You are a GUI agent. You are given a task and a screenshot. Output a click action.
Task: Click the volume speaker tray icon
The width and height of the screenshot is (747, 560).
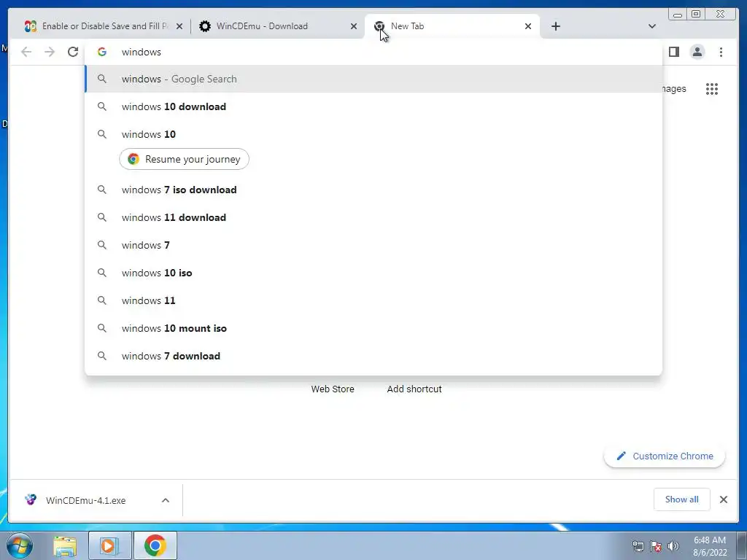click(673, 546)
